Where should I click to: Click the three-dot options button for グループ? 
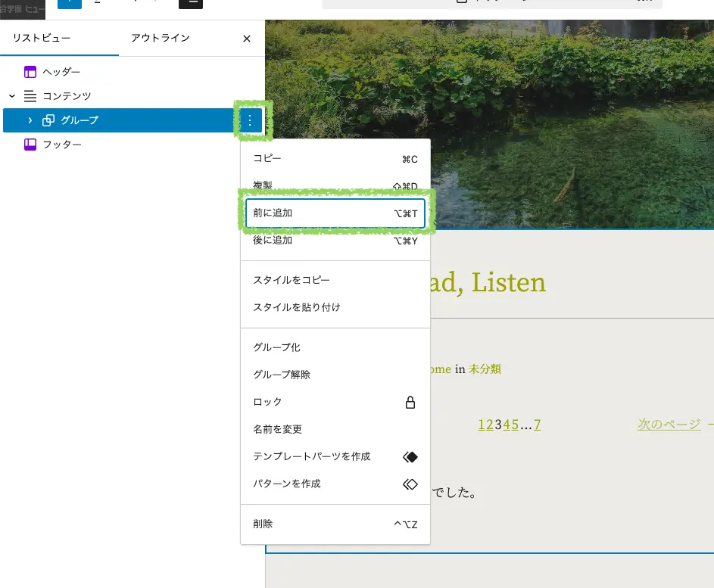pos(250,120)
